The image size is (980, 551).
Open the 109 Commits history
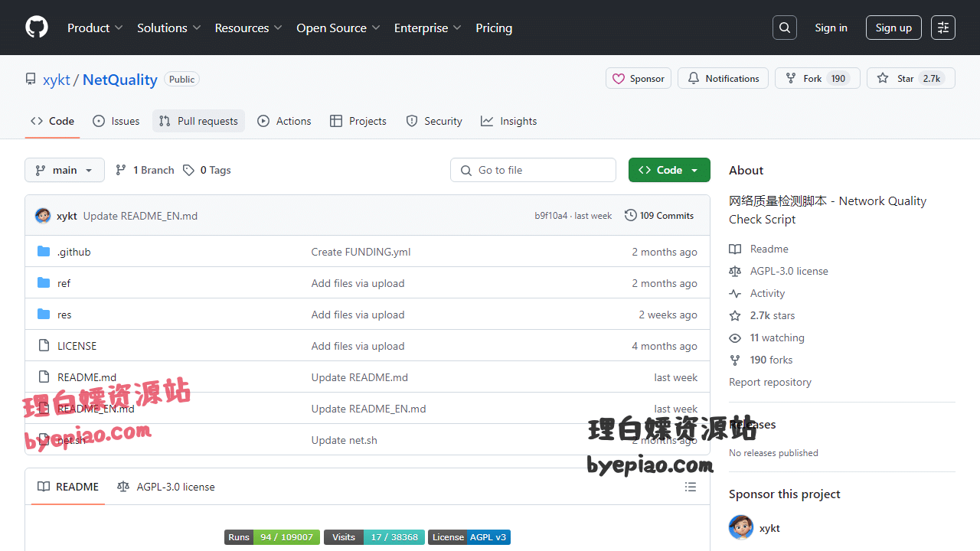tap(659, 216)
